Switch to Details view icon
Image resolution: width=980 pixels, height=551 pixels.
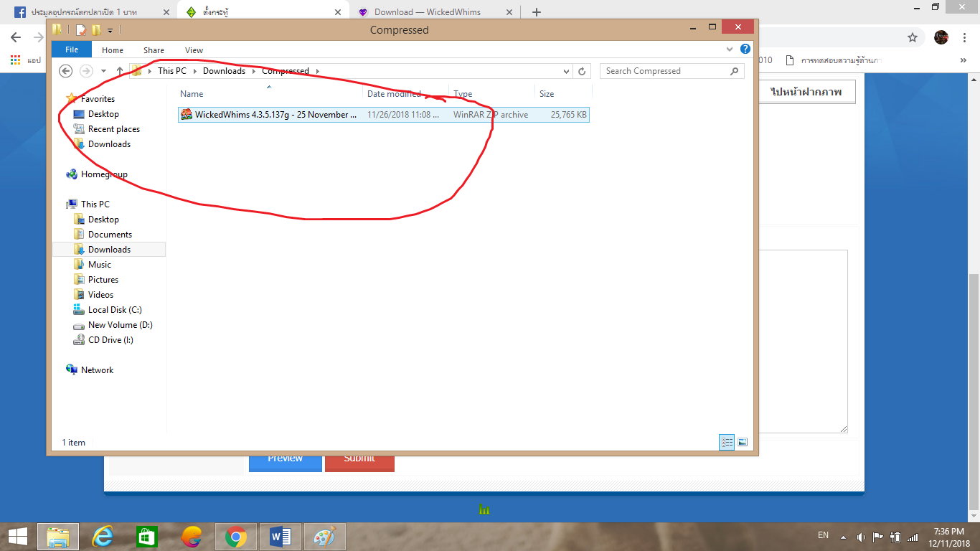click(727, 443)
